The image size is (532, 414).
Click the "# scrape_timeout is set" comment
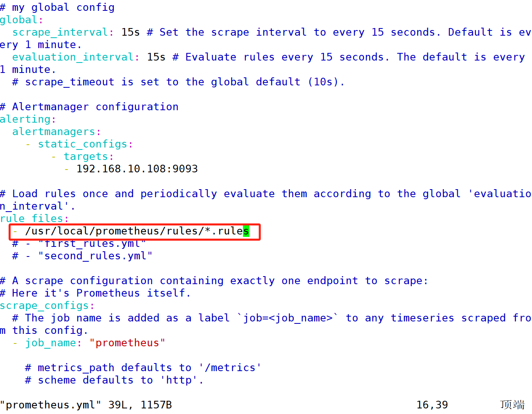pos(178,82)
